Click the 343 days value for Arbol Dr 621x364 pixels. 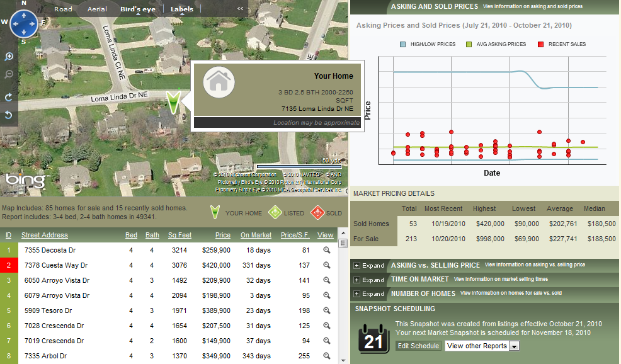click(x=256, y=356)
